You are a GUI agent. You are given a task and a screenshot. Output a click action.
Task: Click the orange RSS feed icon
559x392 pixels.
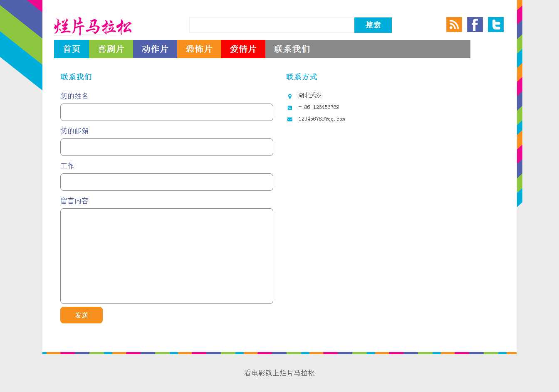click(x=454, y=25)
